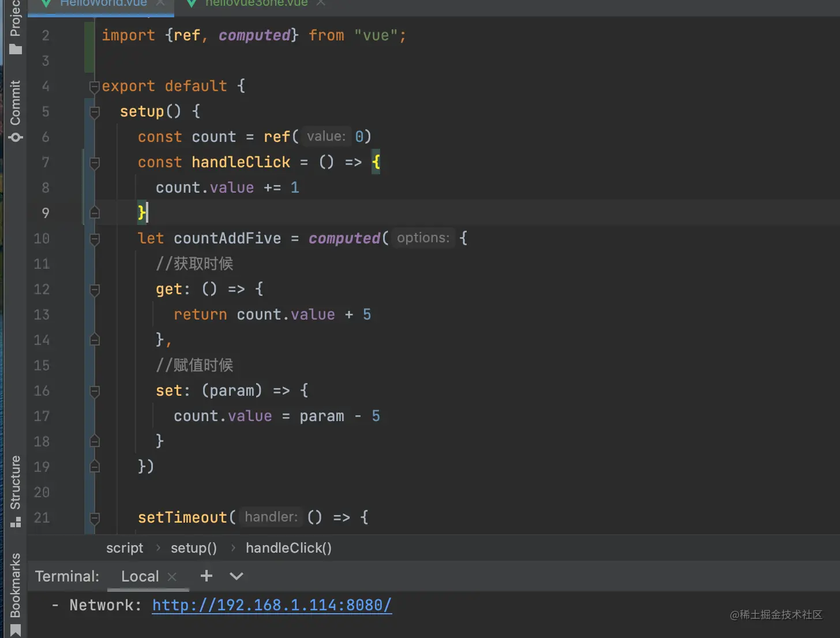The image size is (840, 638).
Task: Click "param - 5" on line 17
Action: click(340, 416)
